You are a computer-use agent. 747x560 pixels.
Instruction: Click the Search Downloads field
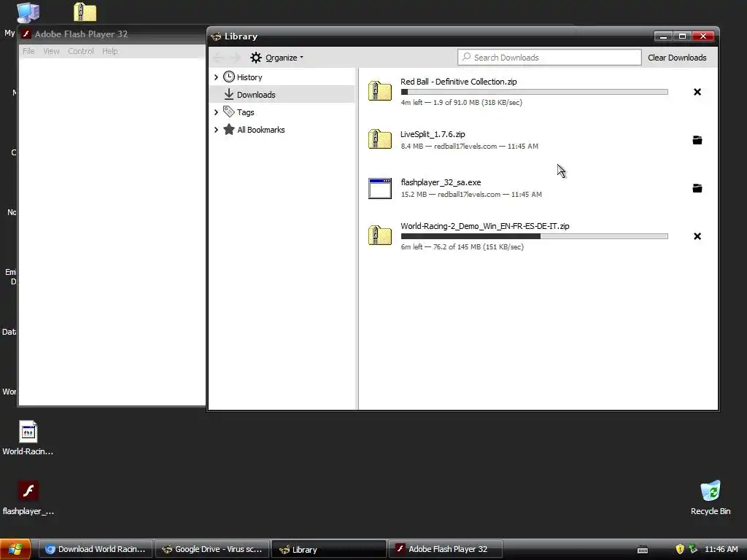(549, 58)
